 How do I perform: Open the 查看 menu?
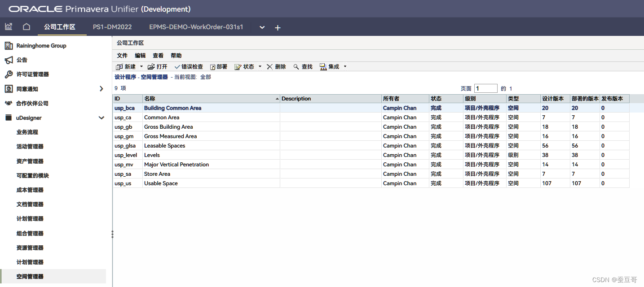click(158, 56)
